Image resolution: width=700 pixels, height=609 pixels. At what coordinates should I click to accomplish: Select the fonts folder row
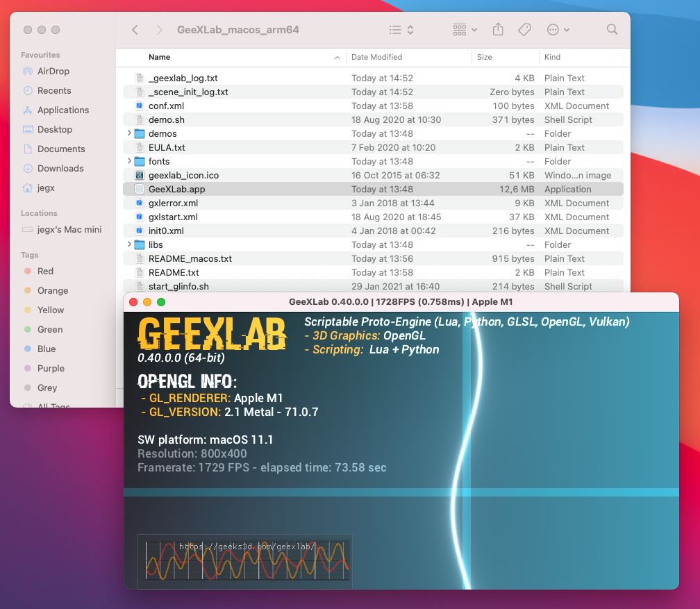click(x=373, y=161)
